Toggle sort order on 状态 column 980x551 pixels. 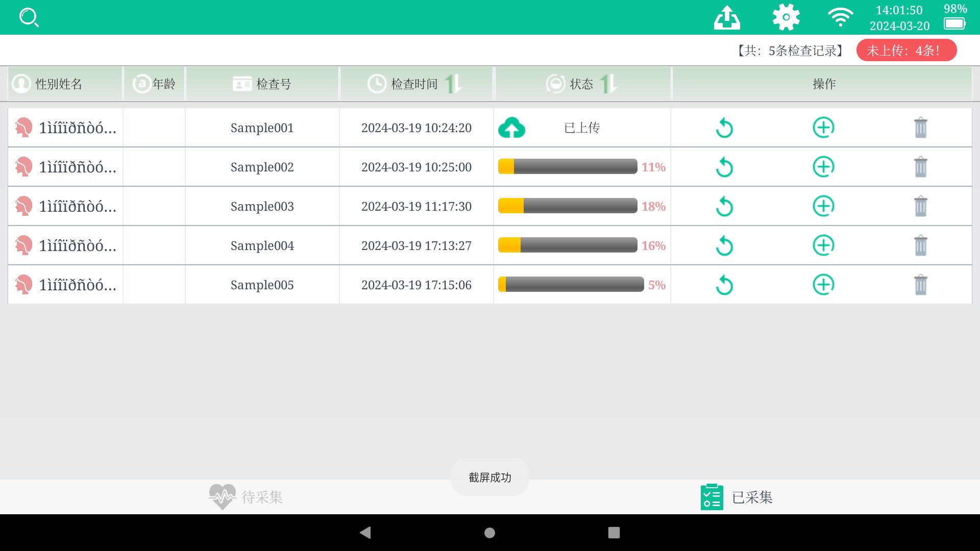point(608,84)
